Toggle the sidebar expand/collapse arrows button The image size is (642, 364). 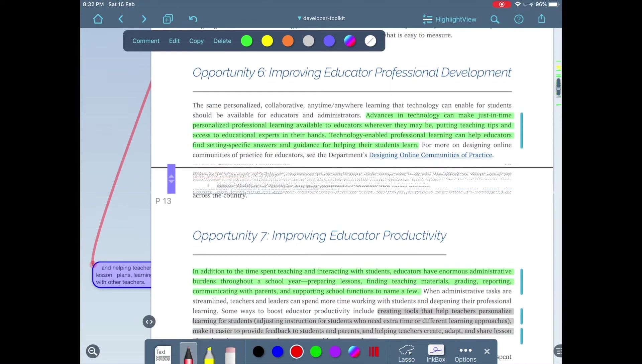(149, 322)
